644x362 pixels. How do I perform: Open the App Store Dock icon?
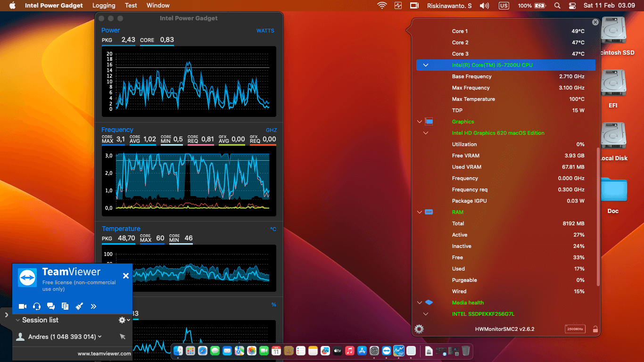(x=362, y=351)
